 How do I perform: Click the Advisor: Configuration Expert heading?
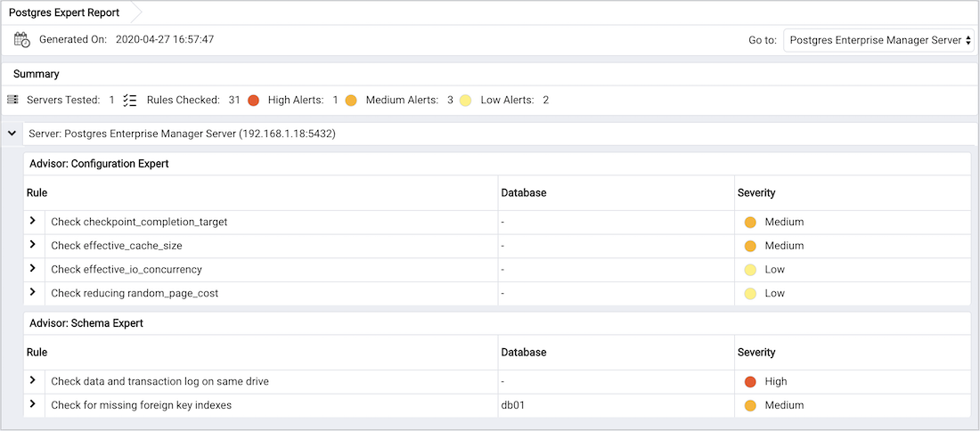coord(99,164)
